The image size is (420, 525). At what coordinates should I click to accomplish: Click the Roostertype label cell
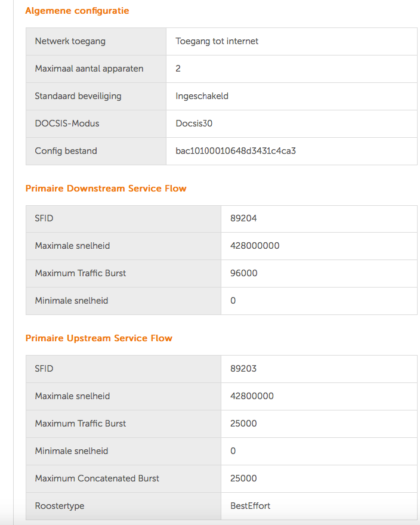click(123, 507)
